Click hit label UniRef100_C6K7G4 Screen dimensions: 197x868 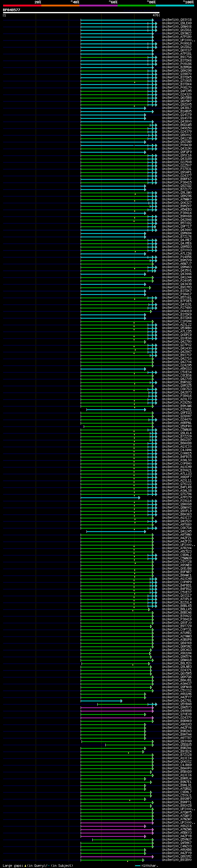tap(177, 528)
